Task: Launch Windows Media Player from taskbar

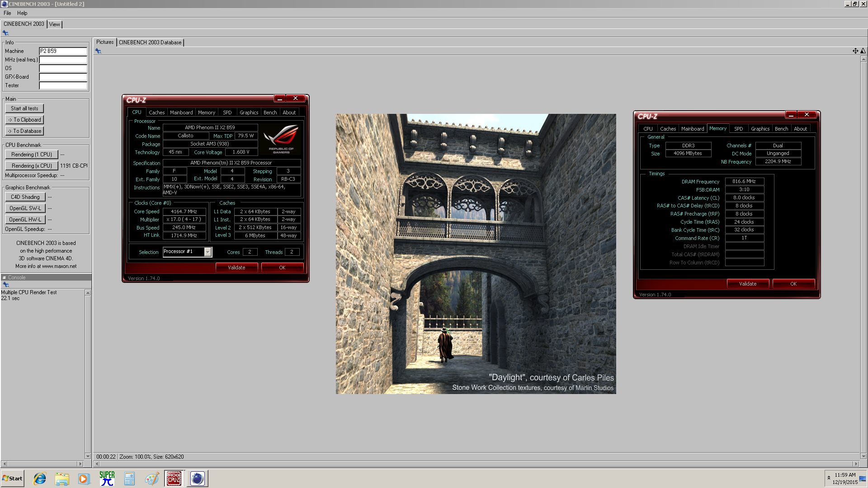Action: (84, 479)
